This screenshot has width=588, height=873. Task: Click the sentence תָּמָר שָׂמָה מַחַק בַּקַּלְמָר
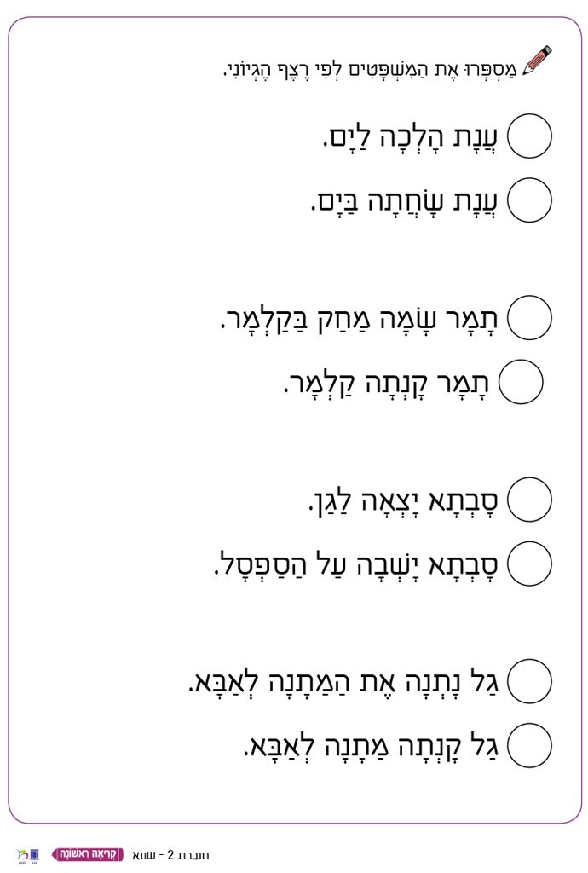(x=360, y=319)
